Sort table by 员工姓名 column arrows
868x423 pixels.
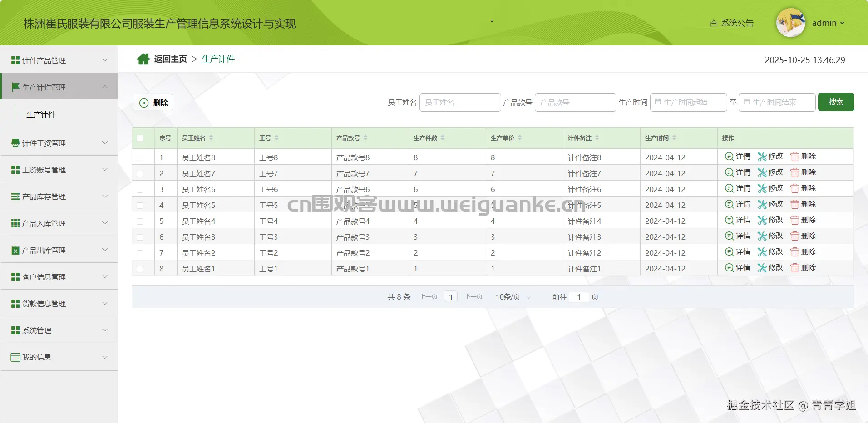(211, 138)
